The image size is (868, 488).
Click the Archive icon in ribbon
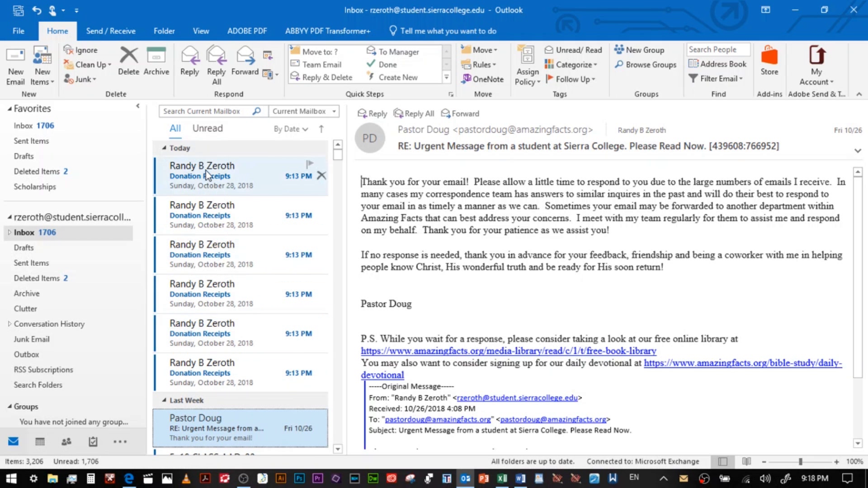tap(156, 56)
